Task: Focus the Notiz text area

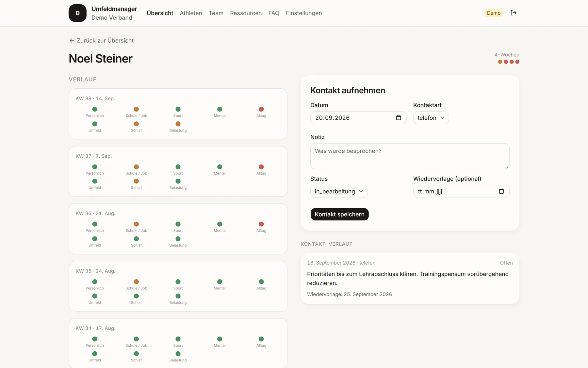Action: tap(410, 156)
